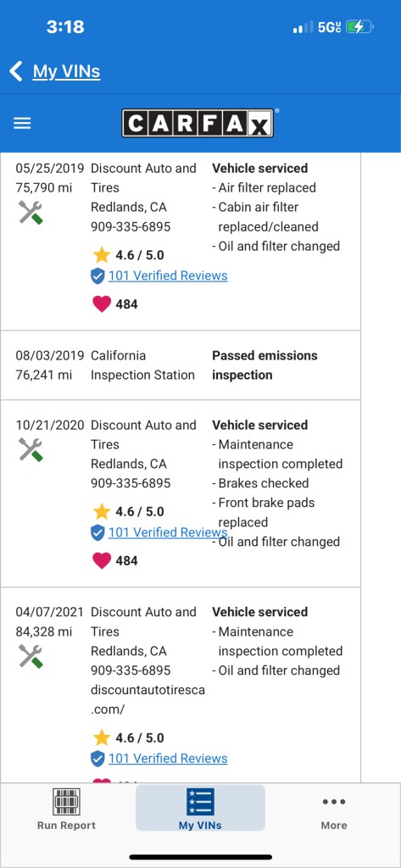Tap the verified shield icon in 05/25/2019 entry
This screenshot has height=868, width=401.
pyautogui.click(x=97, y=275)
